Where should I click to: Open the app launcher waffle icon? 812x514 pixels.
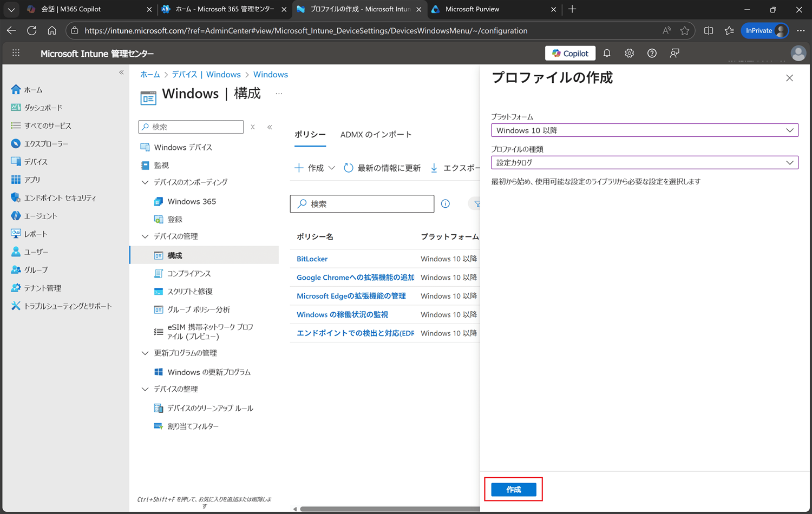[16, 53]
